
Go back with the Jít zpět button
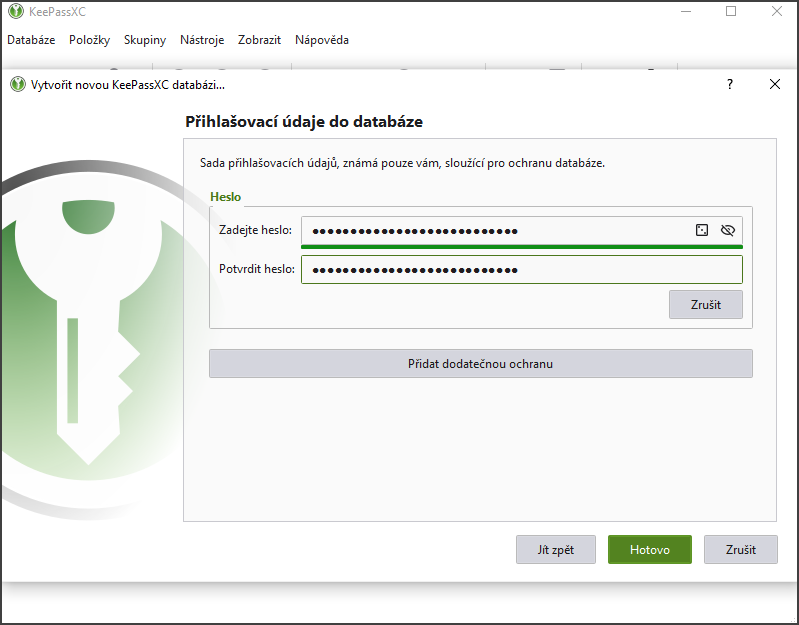coord(556,550)
